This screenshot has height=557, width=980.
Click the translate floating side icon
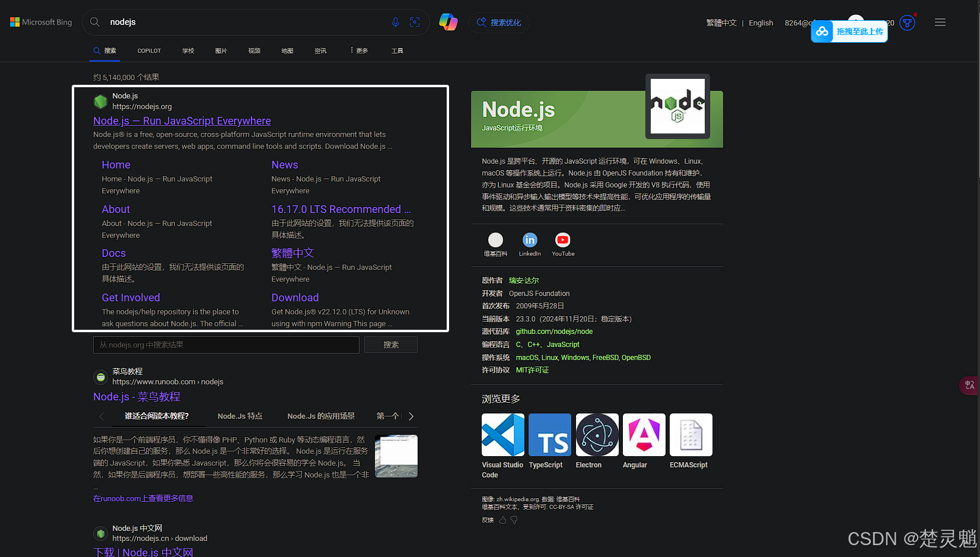click(969, 385)
